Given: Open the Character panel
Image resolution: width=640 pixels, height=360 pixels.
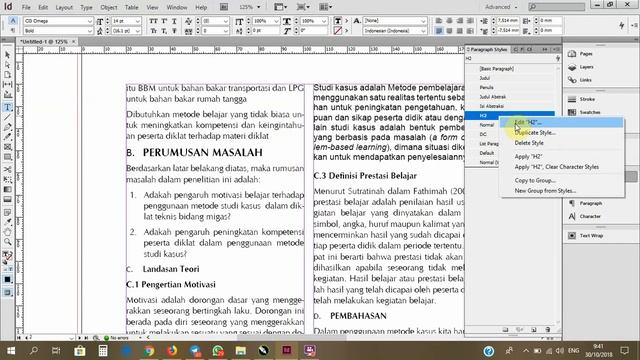Looking at the screenshot, I should [x=584, y=216].
